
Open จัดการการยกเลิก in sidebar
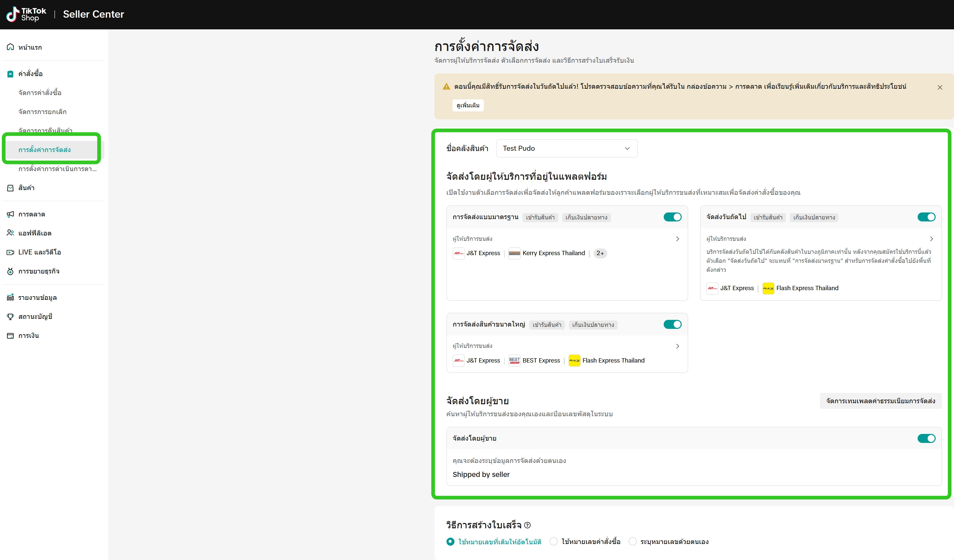click(x=42, y=112)
